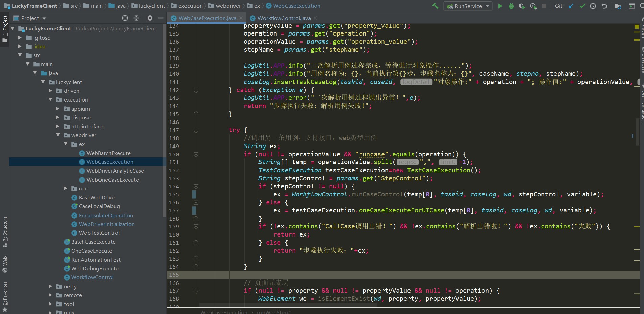Expand the ocr package
The image size is (644, 314).
66,188
